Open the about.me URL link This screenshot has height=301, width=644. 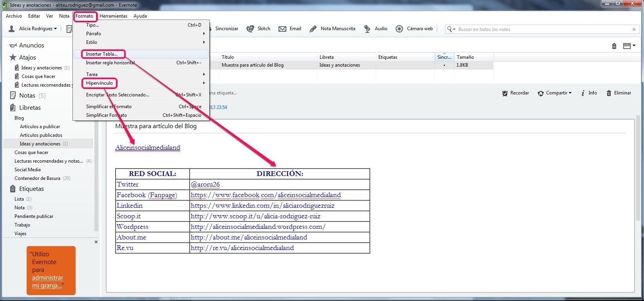point(249,238)
